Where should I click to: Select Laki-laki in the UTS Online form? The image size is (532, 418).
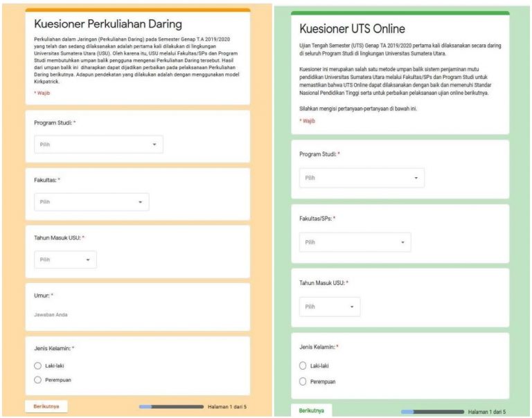pyautogui.click(x=303, y=365)
